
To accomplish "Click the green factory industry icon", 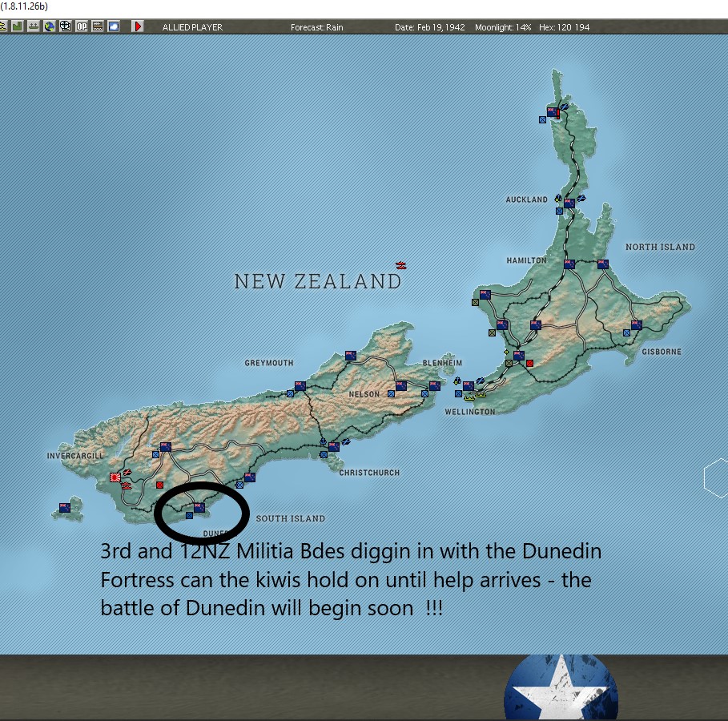I will (17, 26).
